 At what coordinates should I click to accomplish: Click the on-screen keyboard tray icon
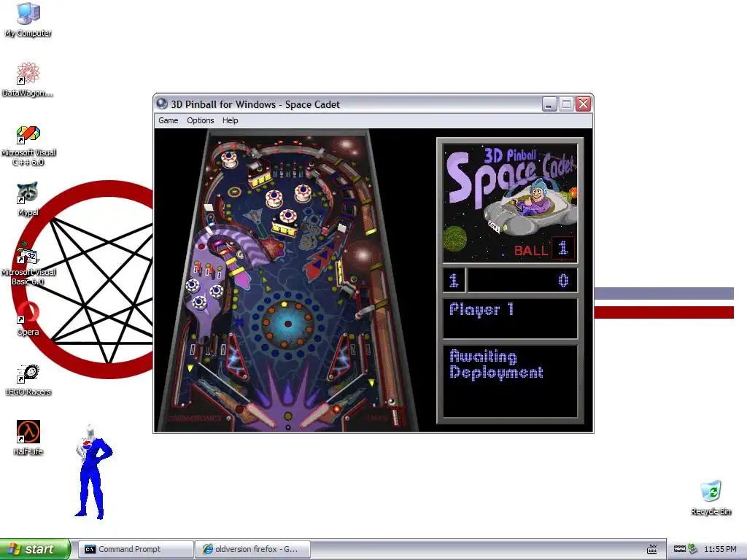point(652,549)
